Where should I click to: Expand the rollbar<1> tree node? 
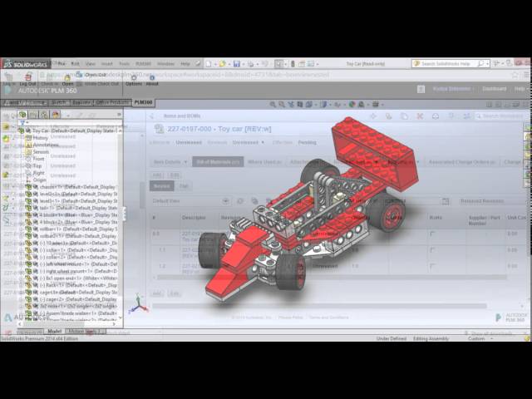(22, 229)
